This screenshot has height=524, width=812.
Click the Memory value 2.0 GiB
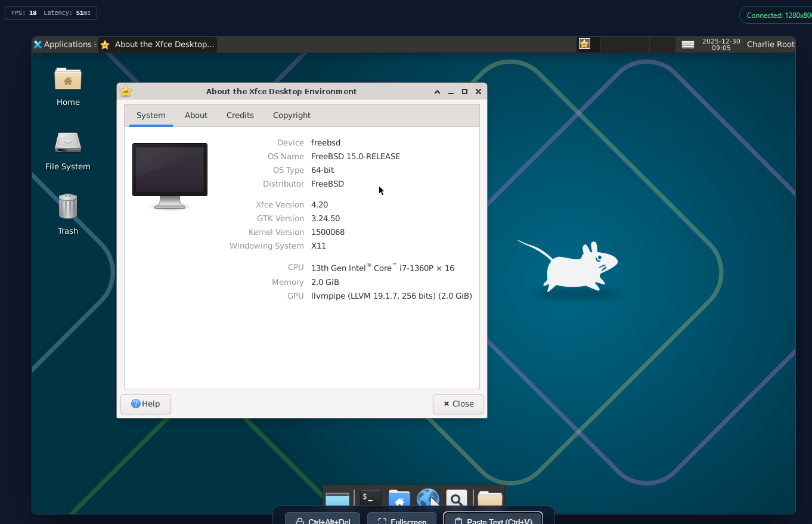[325, 282]
